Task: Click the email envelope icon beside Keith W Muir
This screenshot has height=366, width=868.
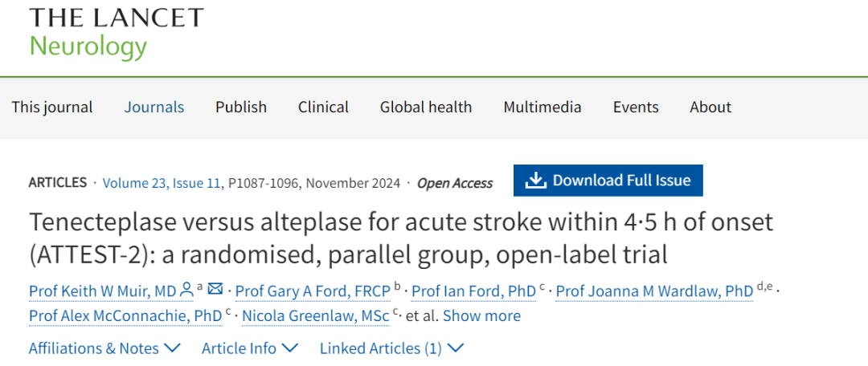Action: (x=215, y=288)
